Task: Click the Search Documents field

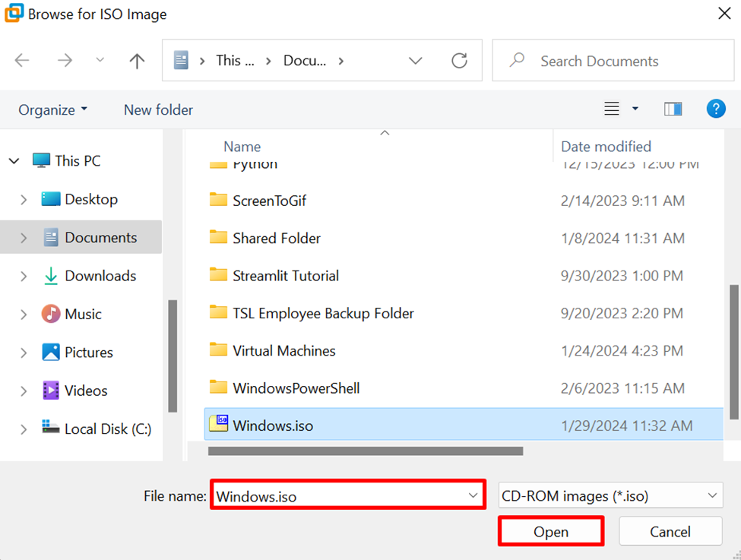Action: [x=613, y=61]
